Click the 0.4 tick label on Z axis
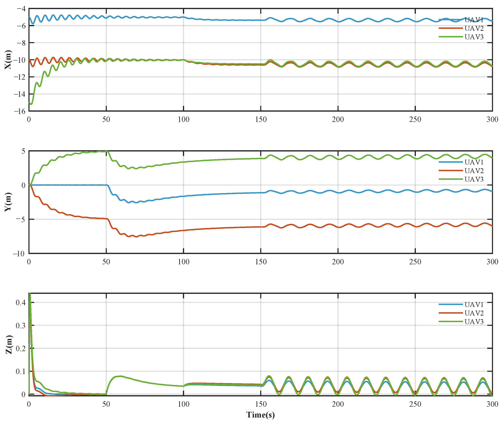This screenshot has width=504, height=424. pos(21,303)
